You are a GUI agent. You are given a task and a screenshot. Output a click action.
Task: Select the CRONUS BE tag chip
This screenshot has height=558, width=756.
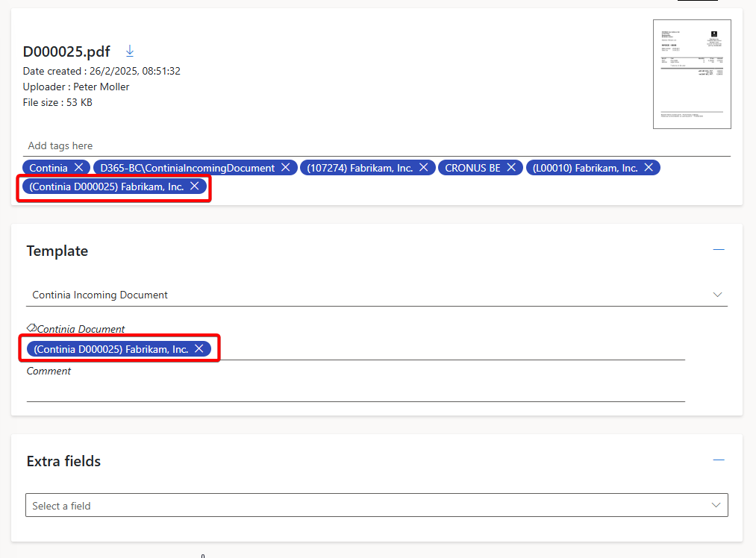(472, 168)
